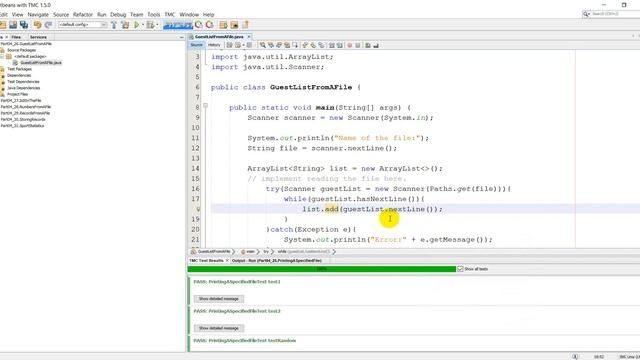Select the TMC Test Results tab
Viewport: 640px width, 360px height.
(206, 260)
